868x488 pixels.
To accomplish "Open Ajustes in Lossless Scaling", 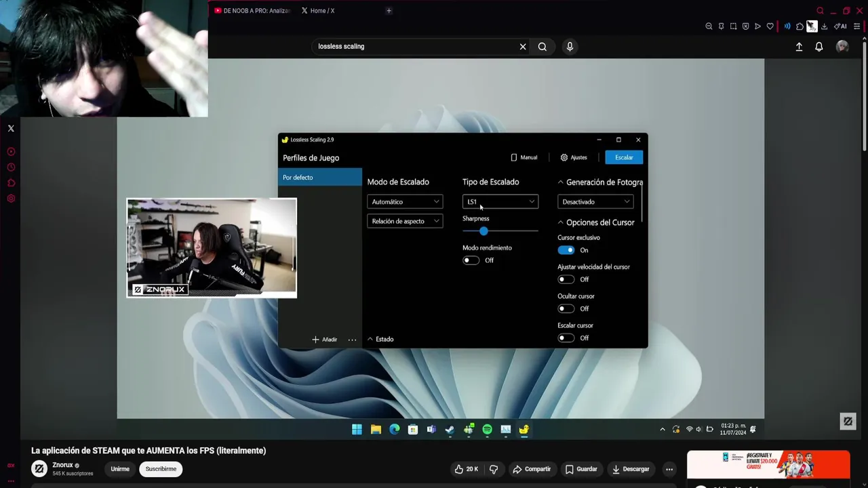I will coord(573,157).
